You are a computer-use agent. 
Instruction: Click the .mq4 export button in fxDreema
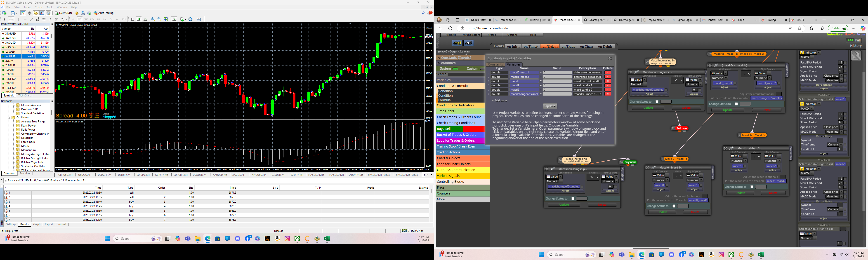click(x=457, y=43)
